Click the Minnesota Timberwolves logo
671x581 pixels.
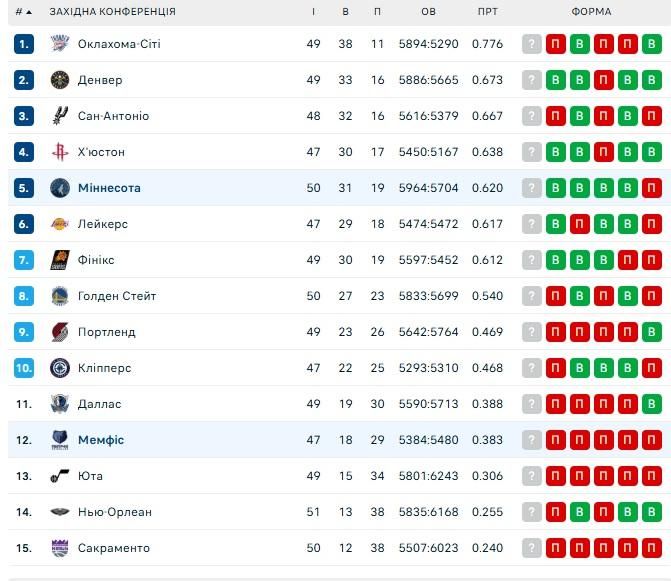[x=59, y=188]
